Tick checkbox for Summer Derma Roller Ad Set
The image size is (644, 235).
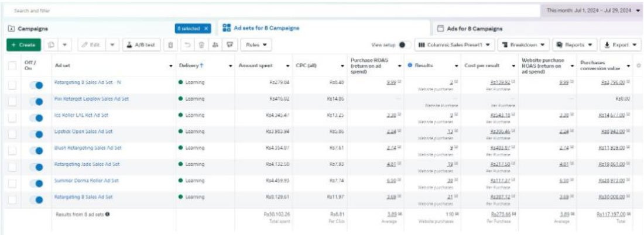pyautogui.click(x=13, y=183)
